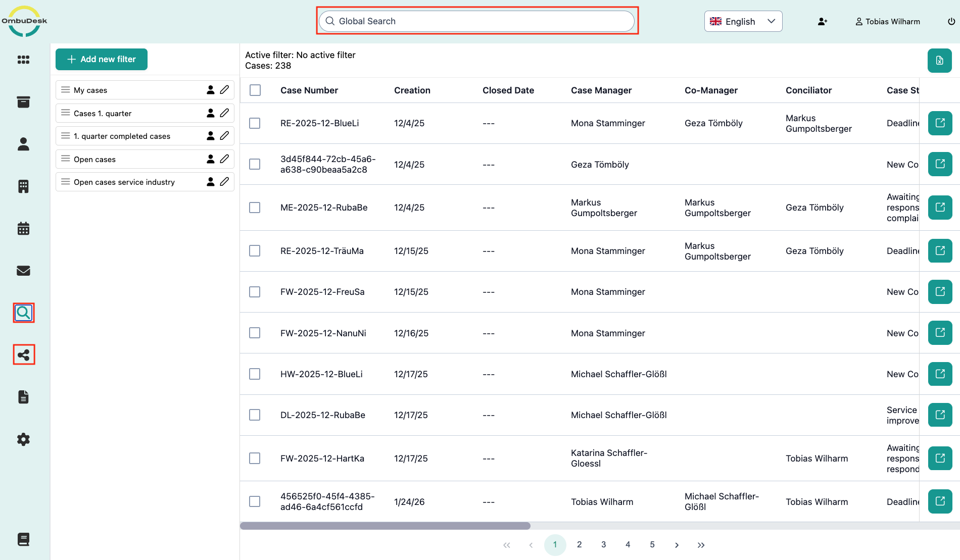Open case FW-2025-12-FreuSa via external icon
The height and width of the screenshot is (560, 960).
pos(940,292)
